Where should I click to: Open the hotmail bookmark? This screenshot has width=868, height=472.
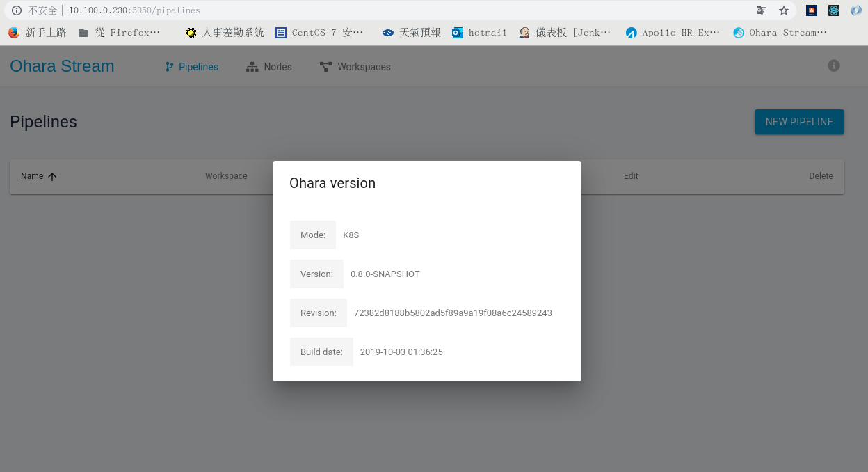coord(480,33)
